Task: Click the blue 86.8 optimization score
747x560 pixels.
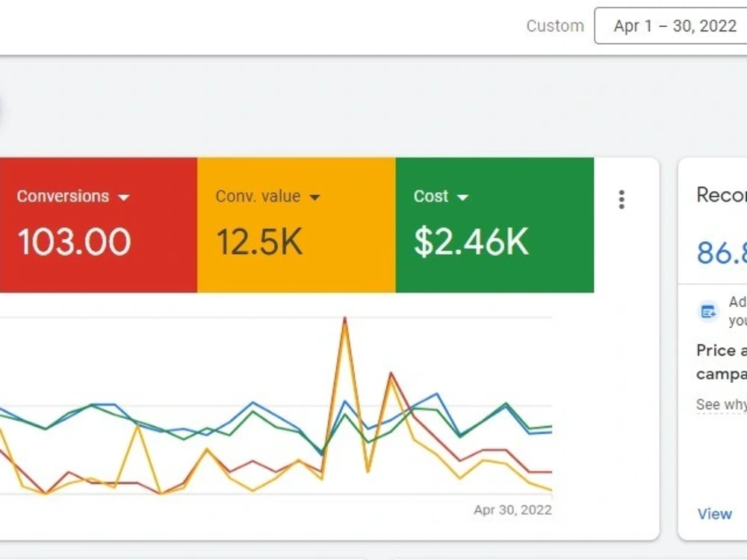Action: point(722,252)
